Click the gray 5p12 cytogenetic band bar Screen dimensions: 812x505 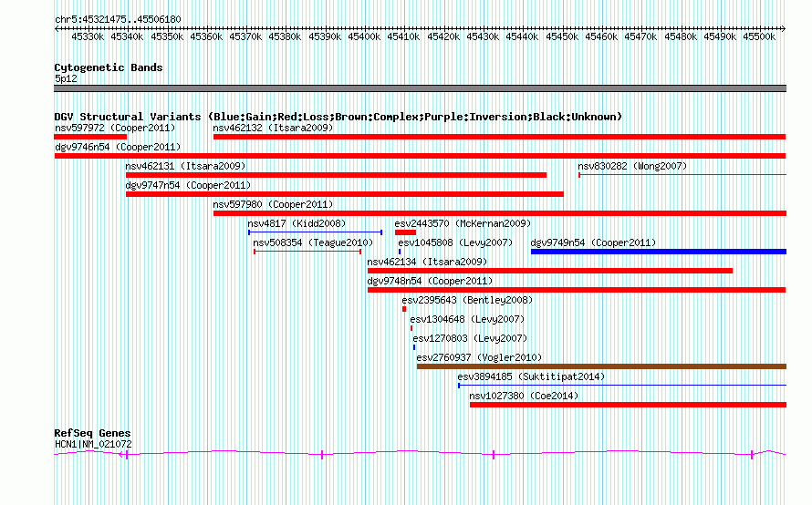click(x=420, y=88)
